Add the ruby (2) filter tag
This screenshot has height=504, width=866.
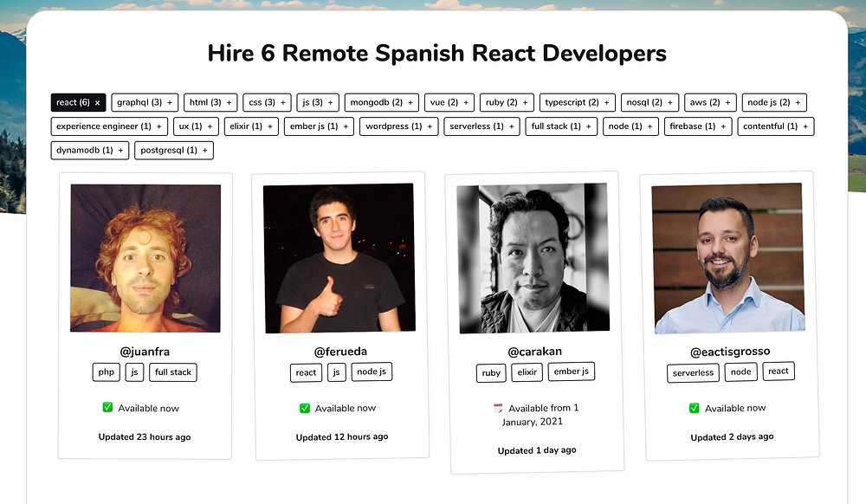[x=507, y=102]
